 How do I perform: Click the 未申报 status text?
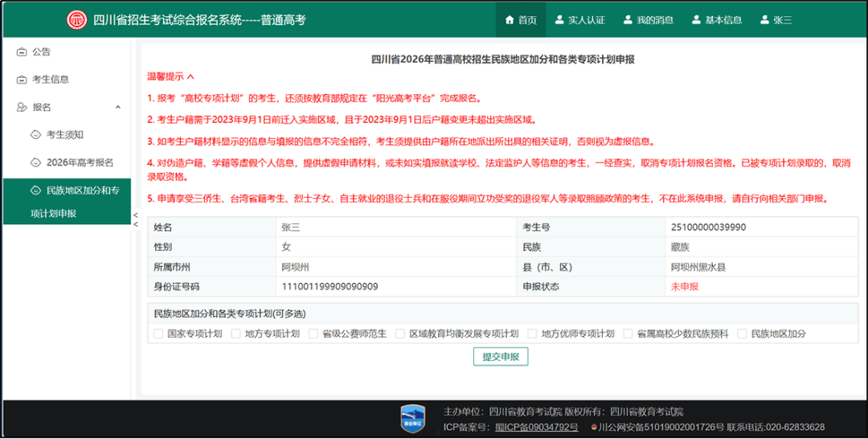(685, 287)
